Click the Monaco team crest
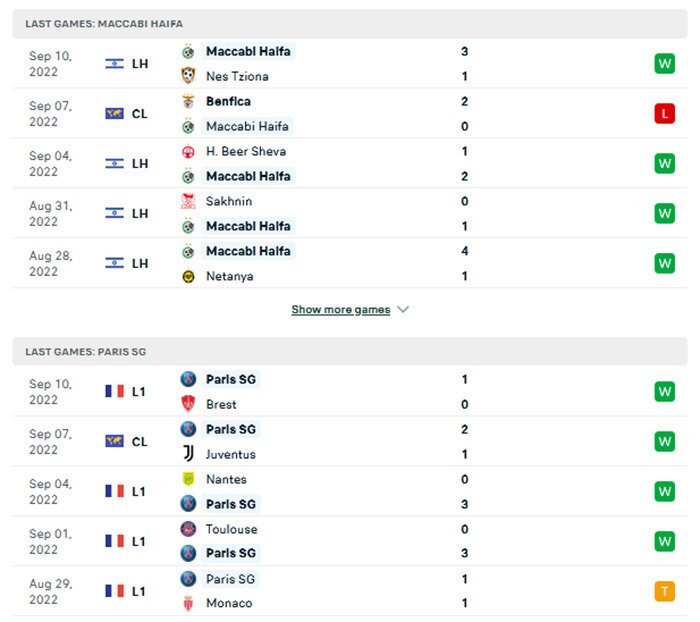 188,603
